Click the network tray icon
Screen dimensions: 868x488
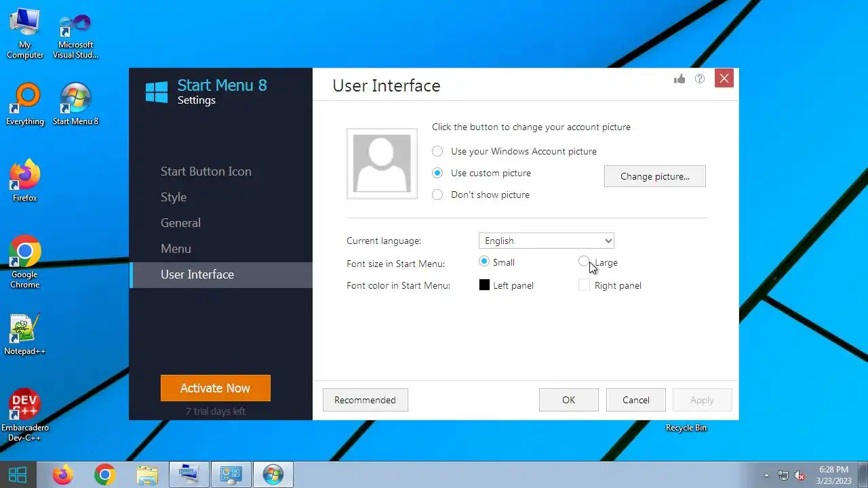(783, 475)
